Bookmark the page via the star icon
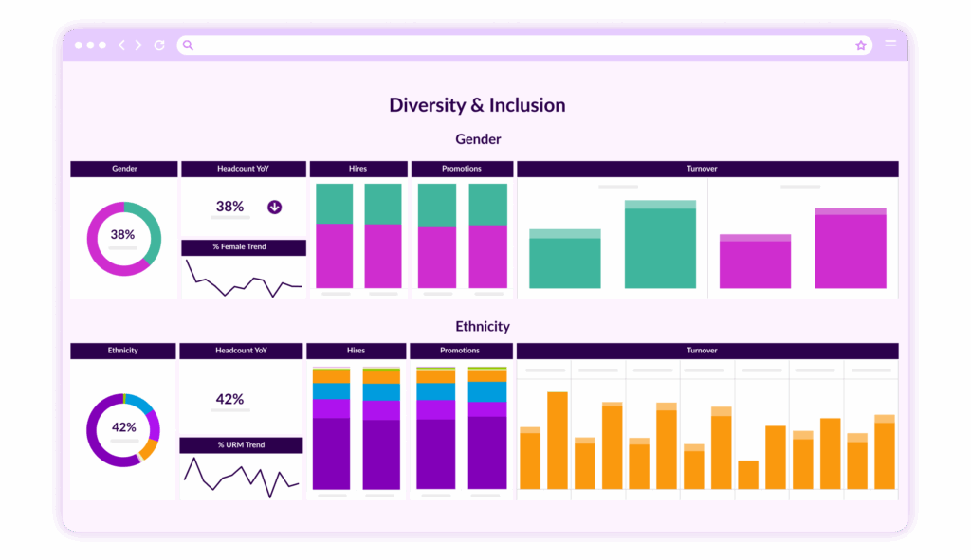971x560 pixels. (x=861, y=45)
